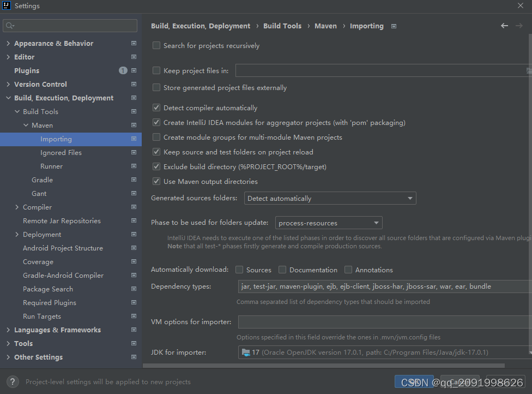Click project-level icon beside Package Search
532x394 pixels.
point(134,289)
